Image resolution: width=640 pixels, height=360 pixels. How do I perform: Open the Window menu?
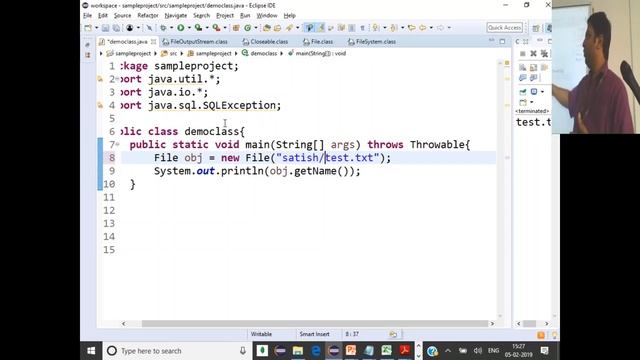tap(267, 16)
